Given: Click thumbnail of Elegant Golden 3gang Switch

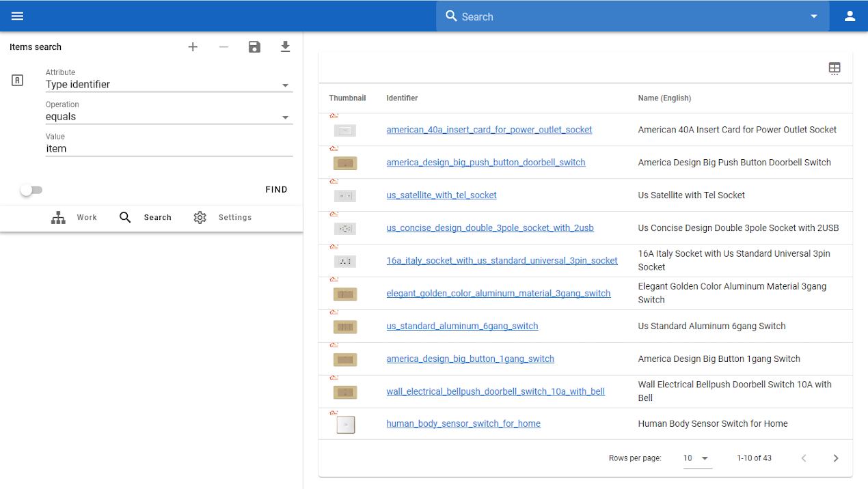Looking at the screenshot, I should tap(345, 294).
